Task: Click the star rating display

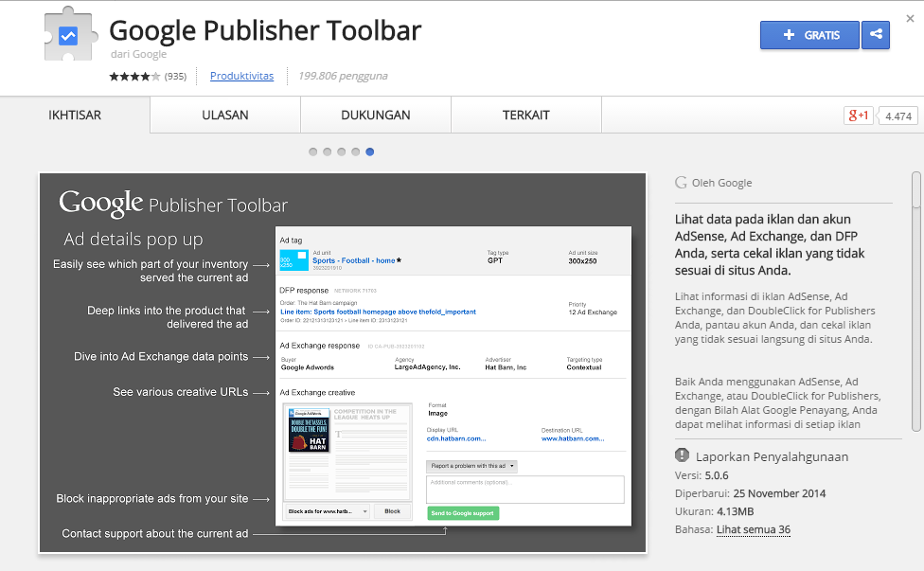Action: click(134, 77)
